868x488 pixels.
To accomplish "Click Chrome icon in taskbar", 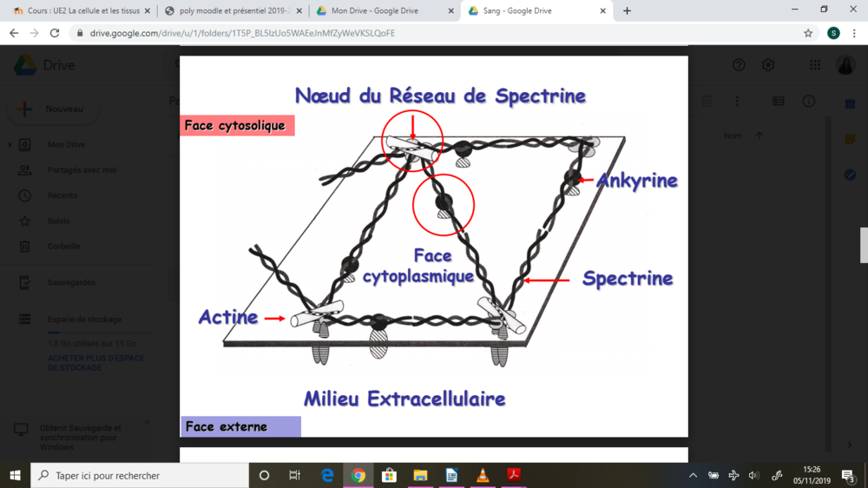I will pyautogui.click(x=358, y=475).
